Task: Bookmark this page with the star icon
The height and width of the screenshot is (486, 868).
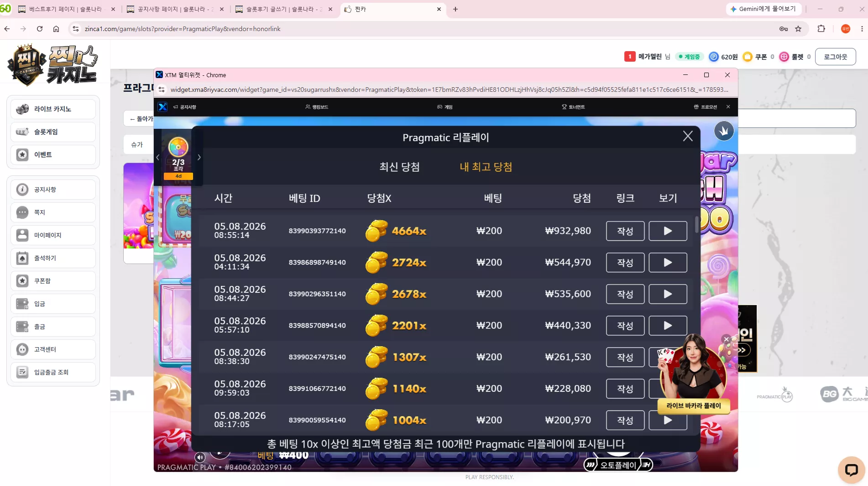Action: [x=798, y=29]
